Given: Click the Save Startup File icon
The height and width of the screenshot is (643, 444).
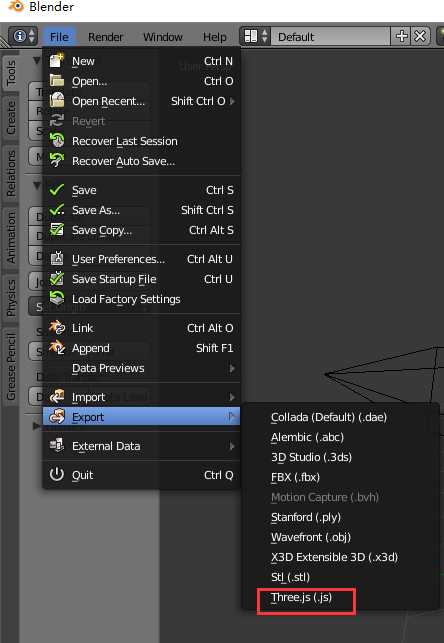Looking at the screenshot, I should point(57,278).
